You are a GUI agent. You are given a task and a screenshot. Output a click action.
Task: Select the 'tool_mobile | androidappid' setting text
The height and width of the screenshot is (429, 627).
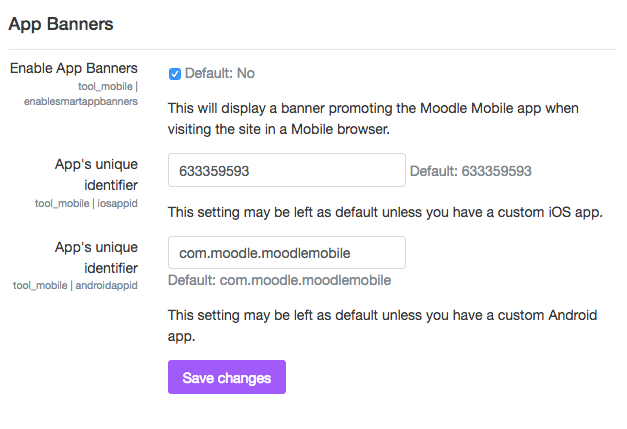75,285
